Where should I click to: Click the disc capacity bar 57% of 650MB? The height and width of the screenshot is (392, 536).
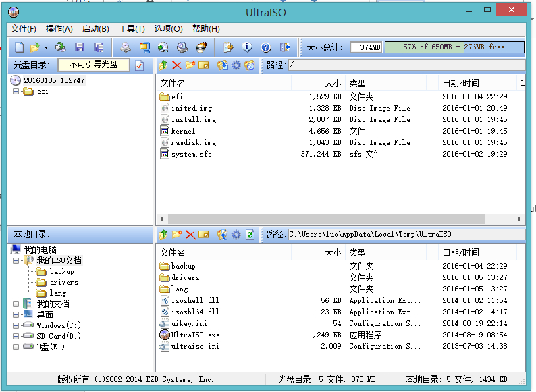click(454, 47)
